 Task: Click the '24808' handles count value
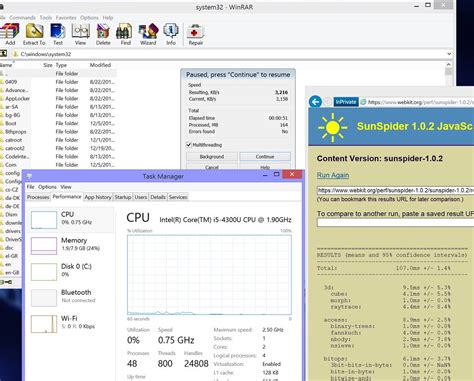pos(196,364)
